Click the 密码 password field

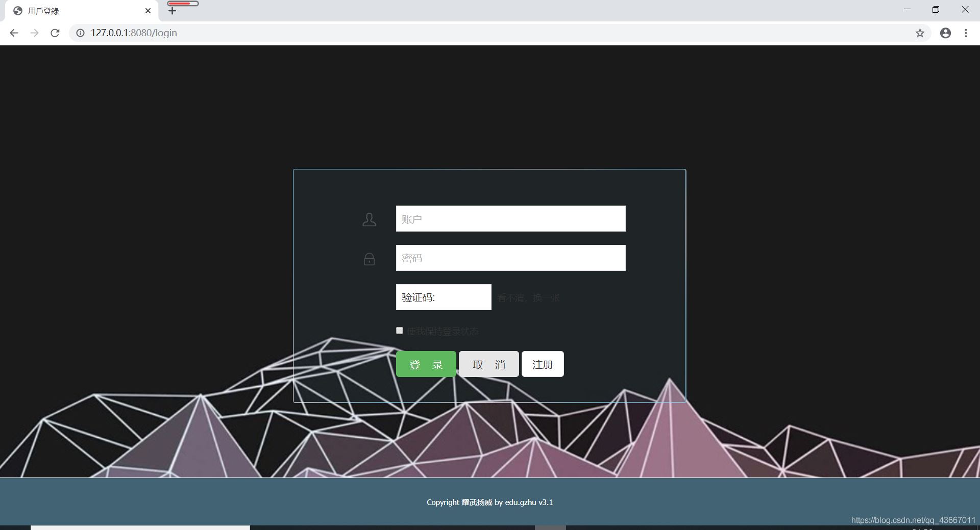click(510, 258)
